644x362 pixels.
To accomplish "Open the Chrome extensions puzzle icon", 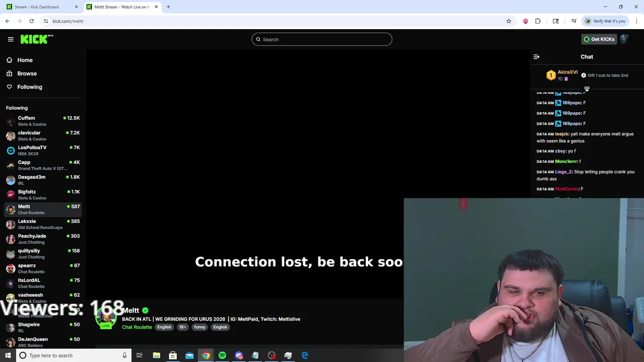I will [x=538, y=21].
